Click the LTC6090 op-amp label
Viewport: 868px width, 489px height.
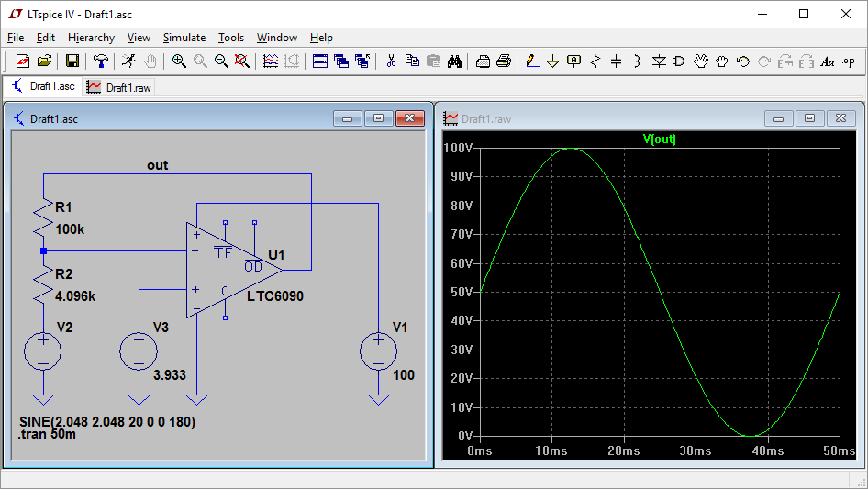pos(275,296)
